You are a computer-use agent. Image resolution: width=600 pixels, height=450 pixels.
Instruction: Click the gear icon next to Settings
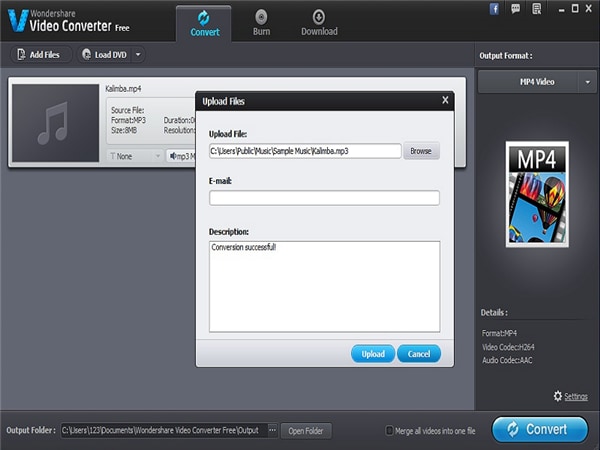(x=558, y=396)
